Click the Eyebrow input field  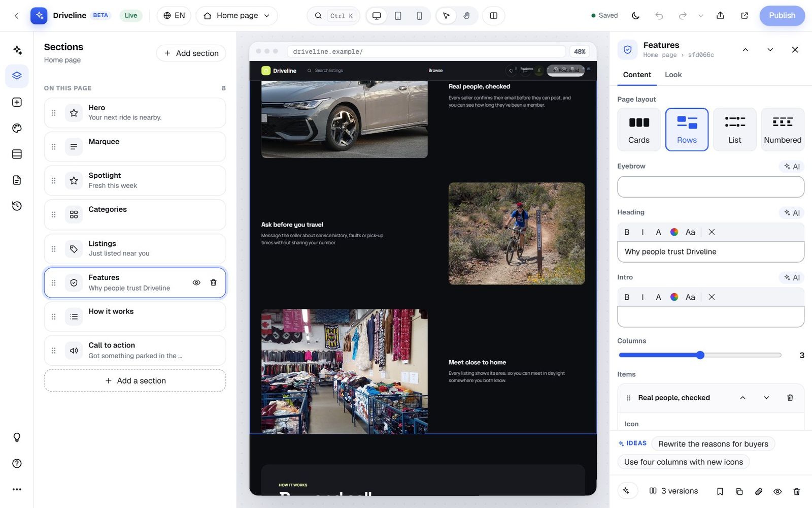[710, 187]
